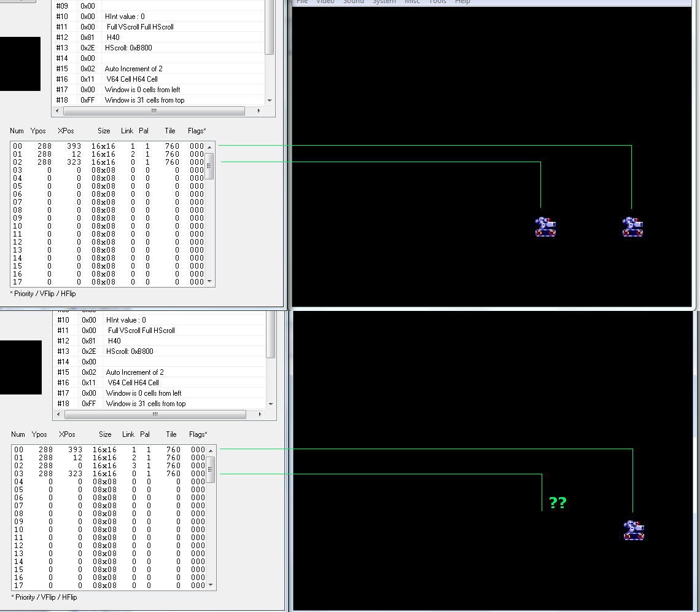This screenshot has height=612, width=700.
Task: Select register #15 Auto Increment in bottom list
Action: click(x=160, y=372)
